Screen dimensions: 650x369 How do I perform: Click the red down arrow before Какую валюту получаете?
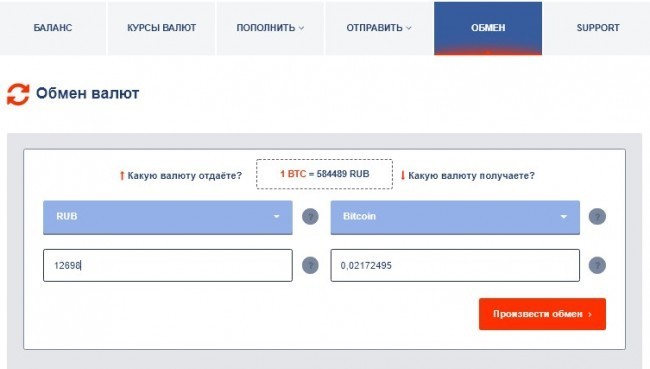[x=403, y=175]
